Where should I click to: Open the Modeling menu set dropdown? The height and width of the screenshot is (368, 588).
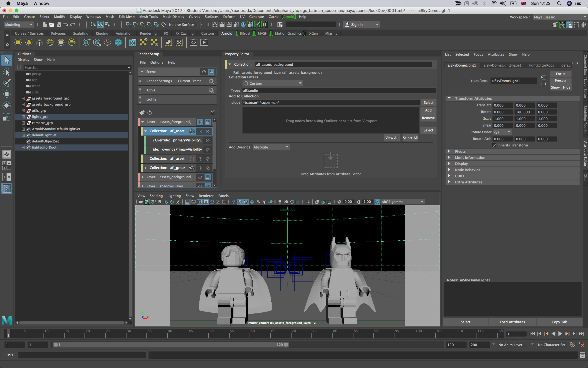click(x=19, y=24)
